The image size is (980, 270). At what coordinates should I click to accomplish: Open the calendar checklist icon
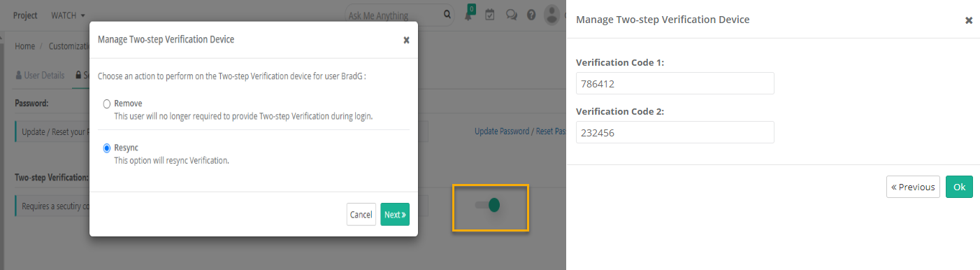pyautogui.click(x=490, y=15)
